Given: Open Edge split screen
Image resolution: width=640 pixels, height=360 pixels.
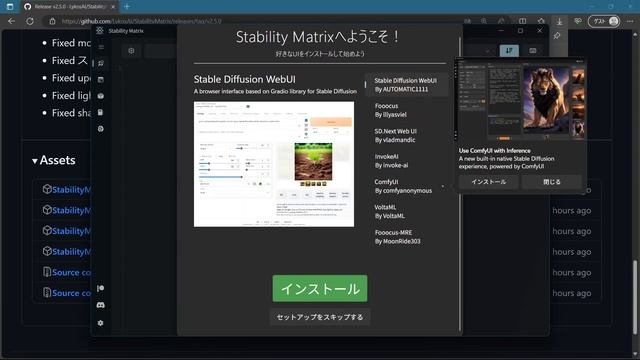Looking at the screenshot, I should click(x=522, y=21).
